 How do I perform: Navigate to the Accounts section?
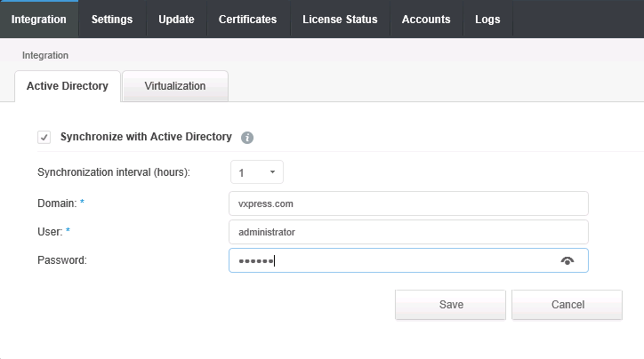coord(426,20)
